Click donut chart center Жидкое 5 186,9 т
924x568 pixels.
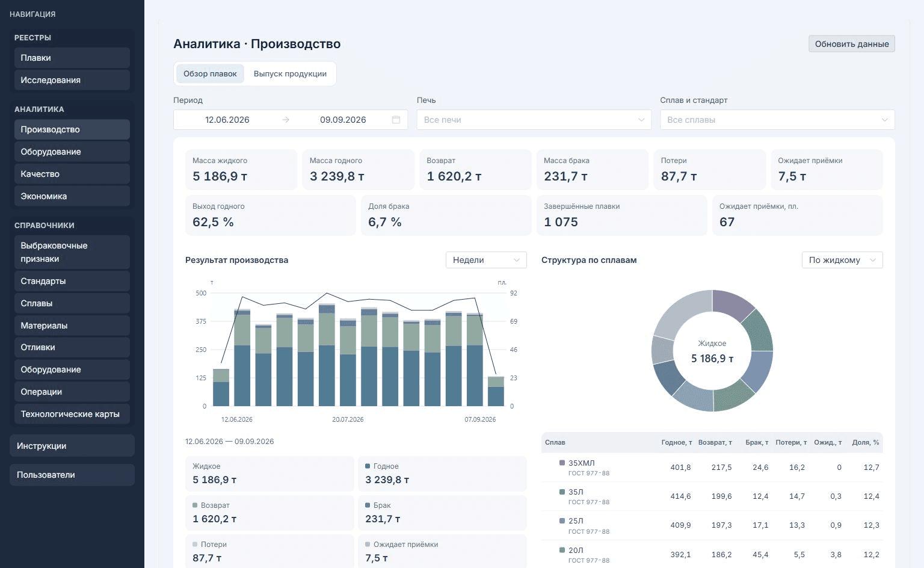click(712, 351)
